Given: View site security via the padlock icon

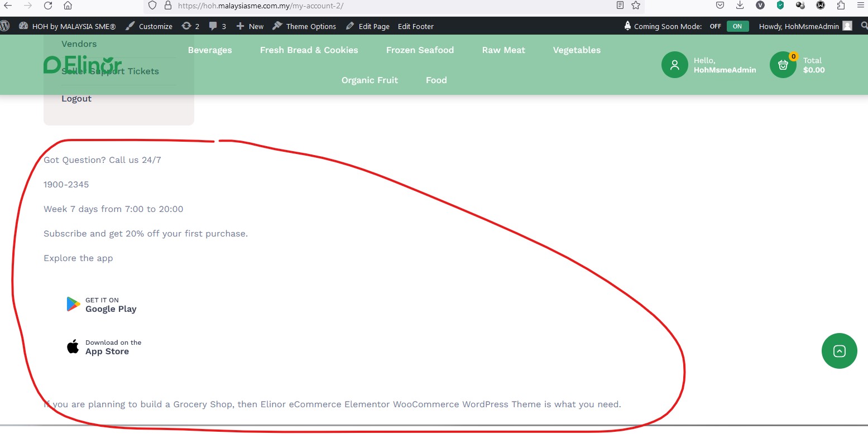Looking at the screenshot, I should coord(167,5).
